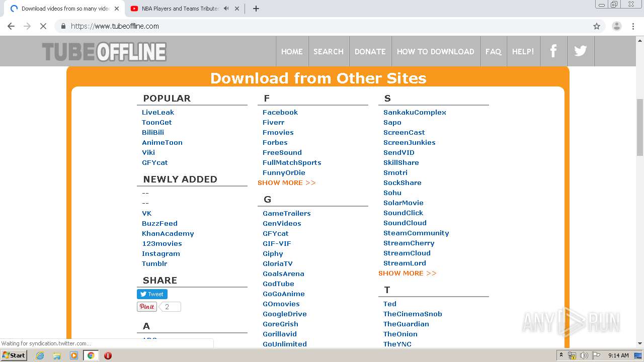Bookmark this page with the star icon
The image size is (644, 362).
(597, 26)
